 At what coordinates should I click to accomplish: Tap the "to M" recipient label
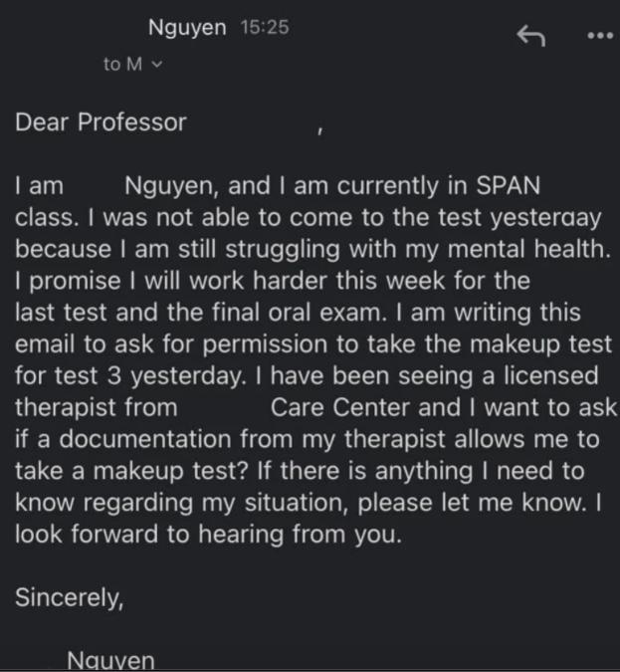point(122,65)
